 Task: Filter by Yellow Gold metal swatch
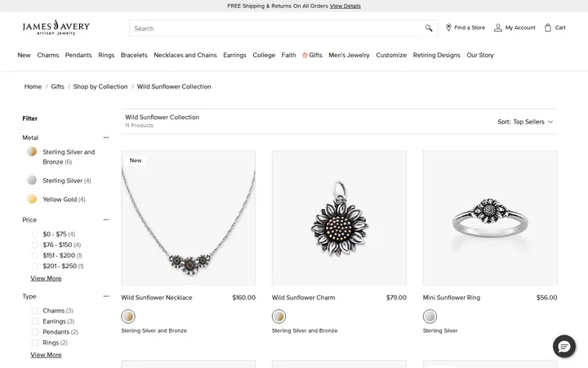tap(32, 199)
